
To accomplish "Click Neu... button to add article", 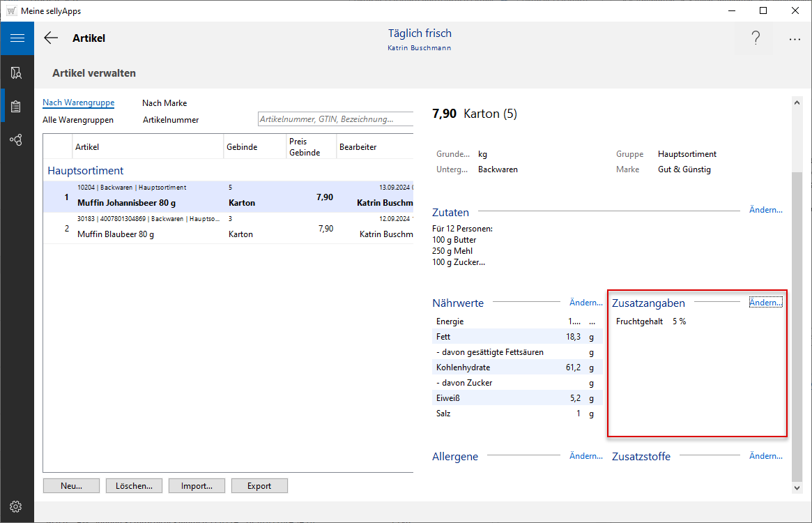I will 71,486.
